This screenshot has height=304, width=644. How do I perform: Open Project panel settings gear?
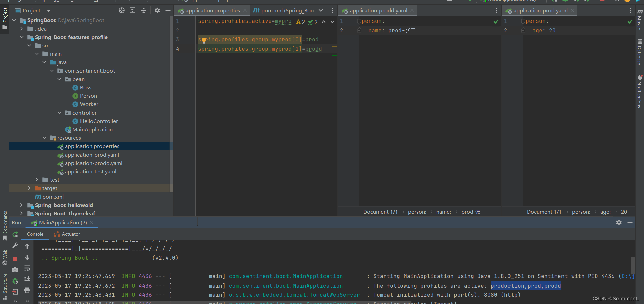(x=157, y=11)
